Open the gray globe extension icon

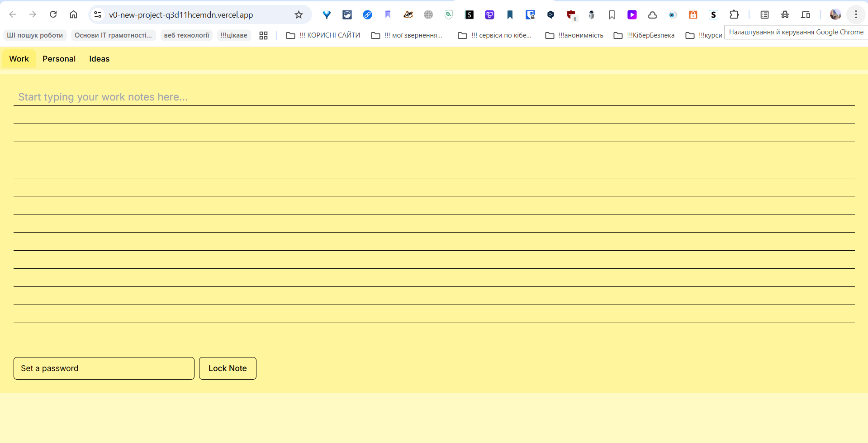click(x=428, y=15)
